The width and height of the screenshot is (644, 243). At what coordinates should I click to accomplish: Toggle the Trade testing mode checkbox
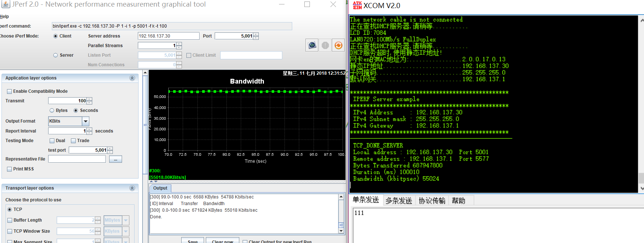(74, 141)
